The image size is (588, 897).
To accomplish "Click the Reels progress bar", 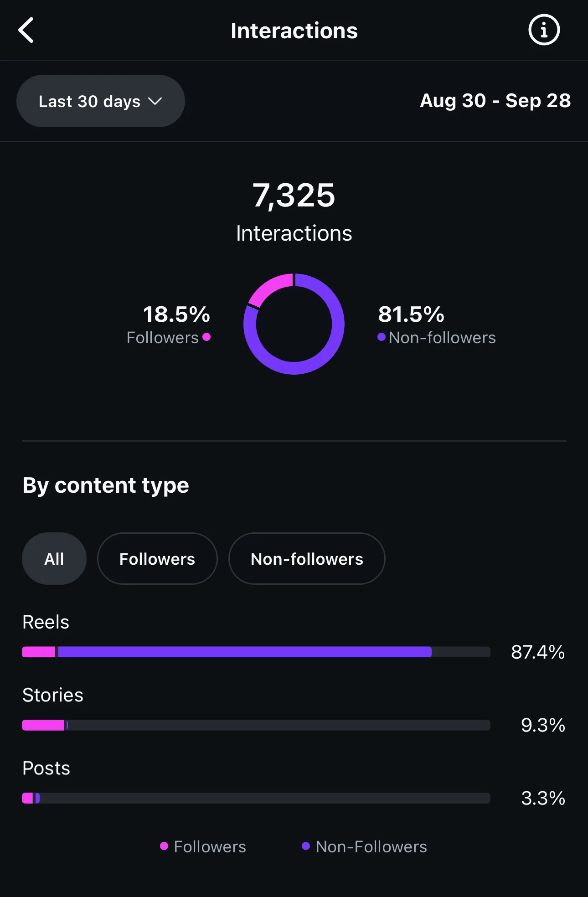I will click(x=255, y=652).
